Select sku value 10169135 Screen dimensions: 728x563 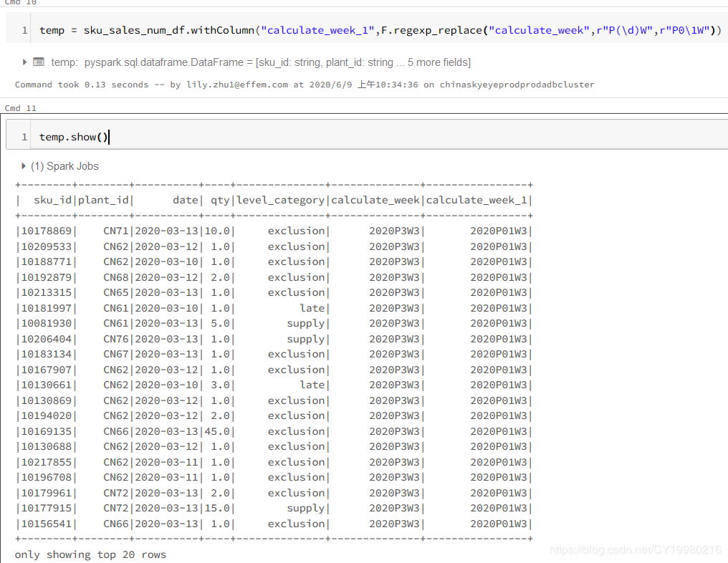pyautogui.click(x=47, y=431)
